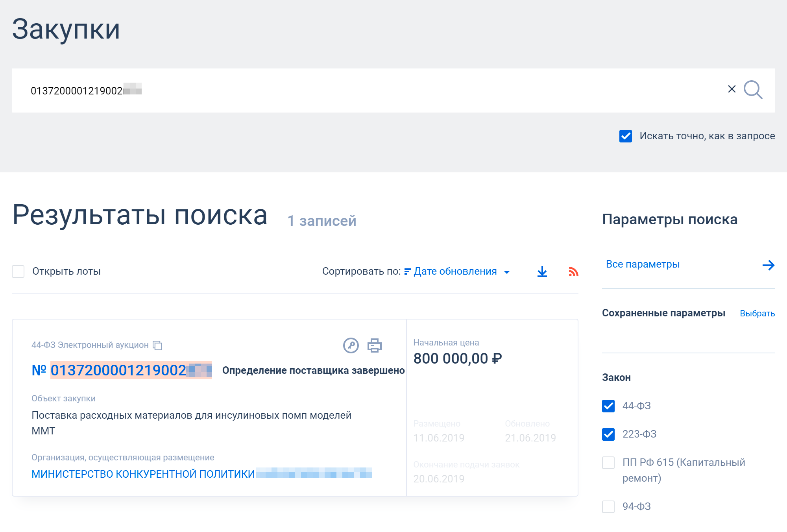
Task: Clear the search query with the X icon
Action: click(732, 89)
